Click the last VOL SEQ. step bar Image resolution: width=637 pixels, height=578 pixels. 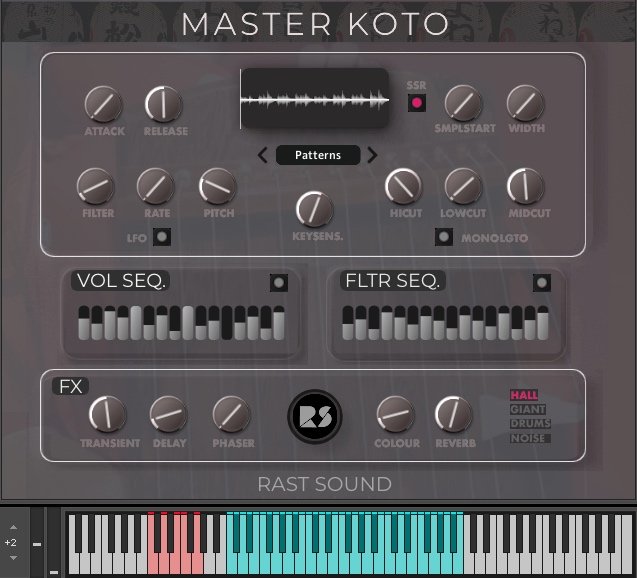click(279, 323)
